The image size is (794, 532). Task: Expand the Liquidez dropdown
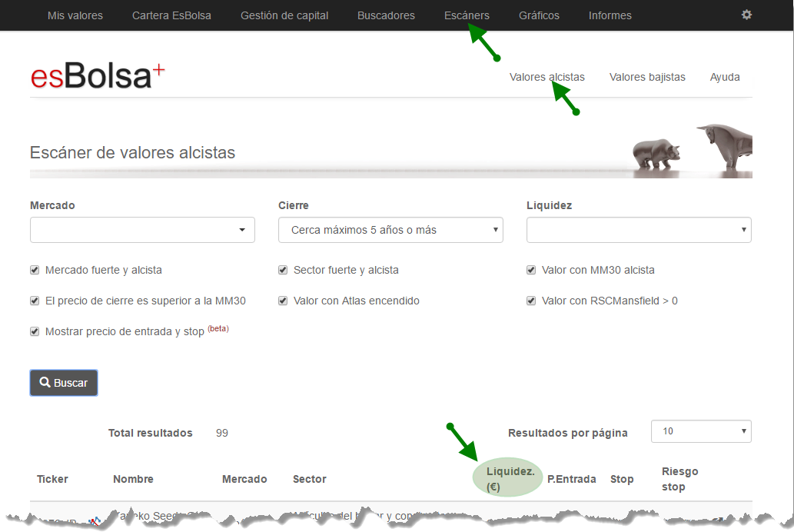tap(639, 230)
